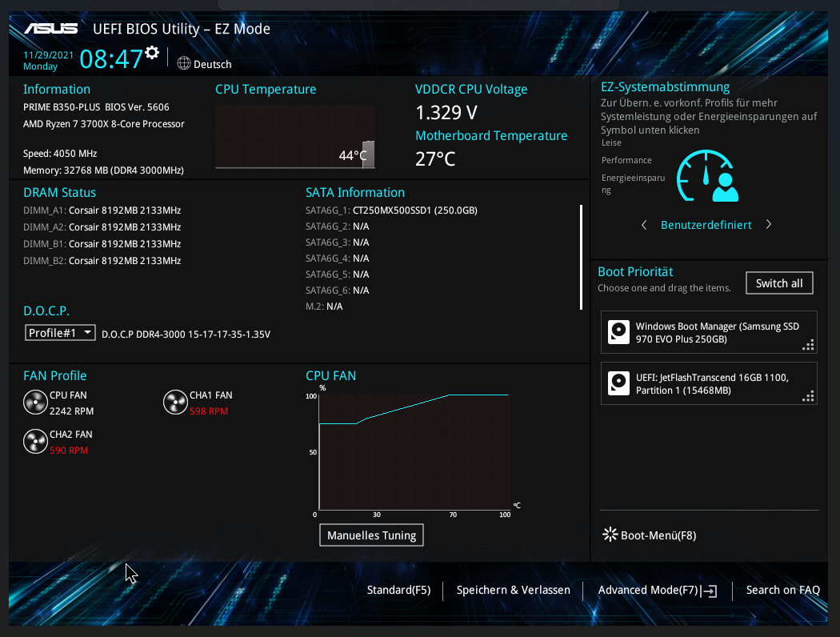Viewport: 840px width, 637px height.
Task: Click CHA2 FAN 590 RPM reading
Action: 69,450
